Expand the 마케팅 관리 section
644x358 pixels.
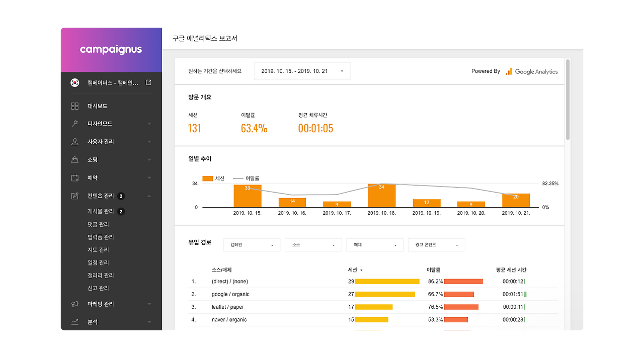coord(149,304)
